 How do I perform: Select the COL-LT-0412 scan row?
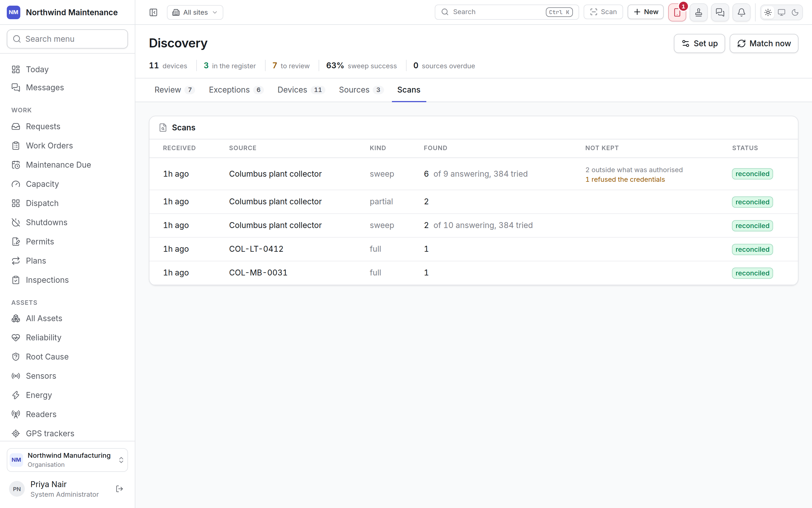473,249
